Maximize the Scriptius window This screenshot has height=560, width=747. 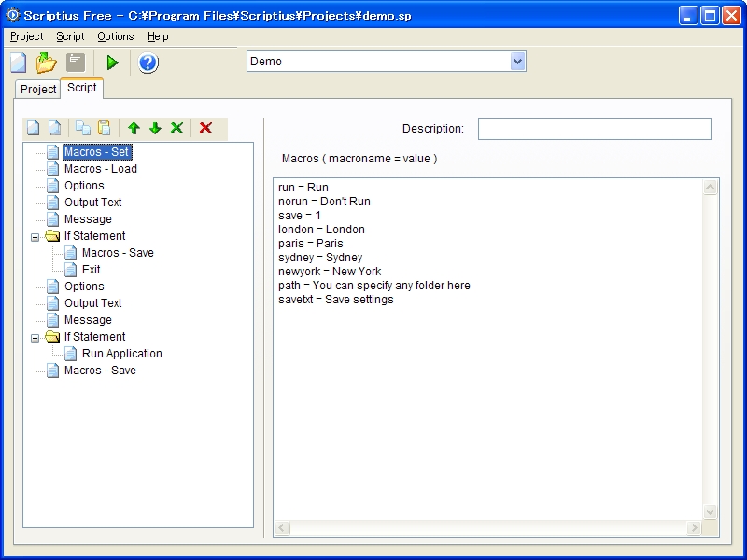[710, 16]
